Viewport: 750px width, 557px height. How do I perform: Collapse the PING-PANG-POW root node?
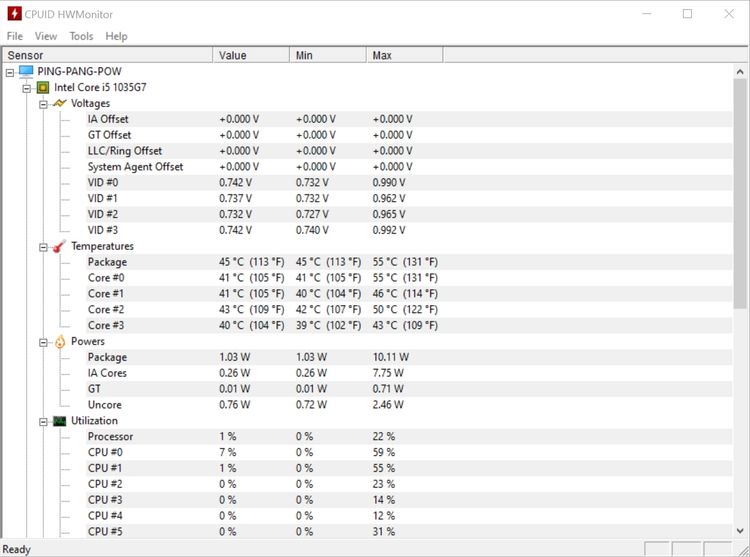pos(10,72)
